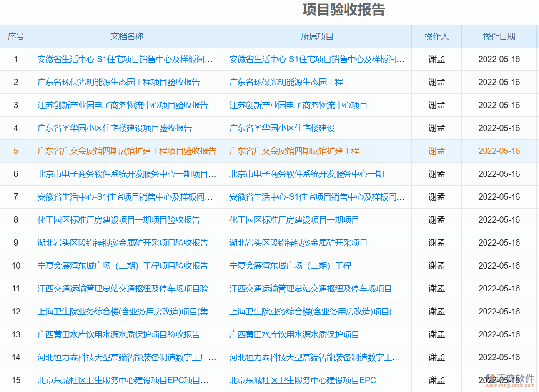Click the 序号 column header

click(16, 36)
